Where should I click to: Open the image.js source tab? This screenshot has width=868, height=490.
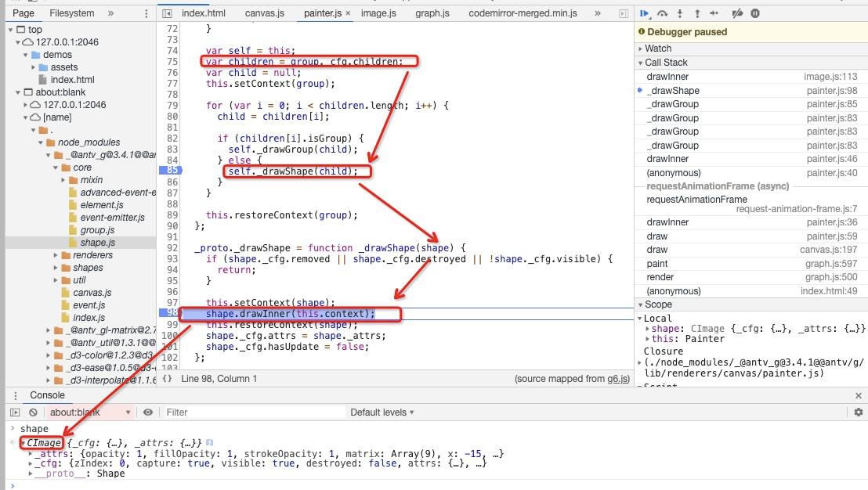coord(378,13)
